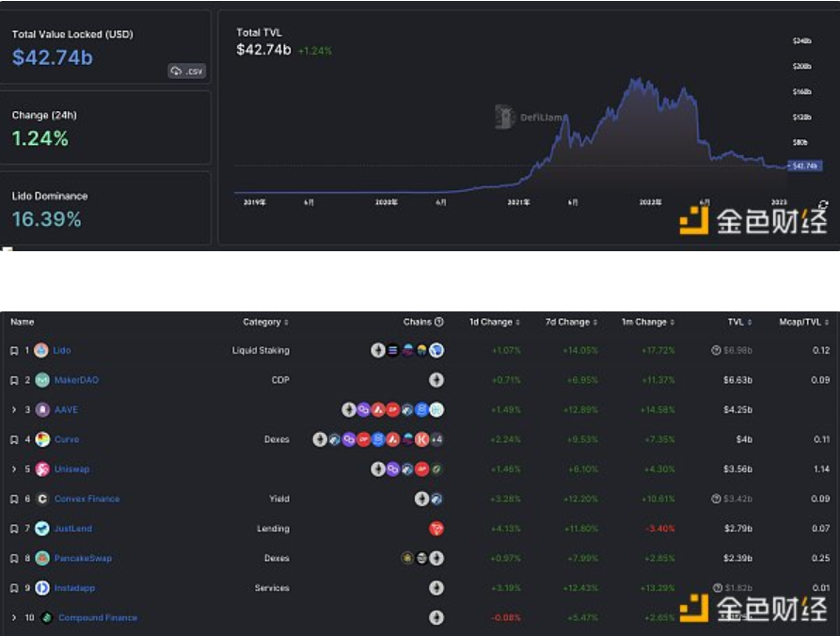Click the MakerDAO logo icon
Image resolution: width=840 pixels, height=636 pixels.
(x=42, y=380)
